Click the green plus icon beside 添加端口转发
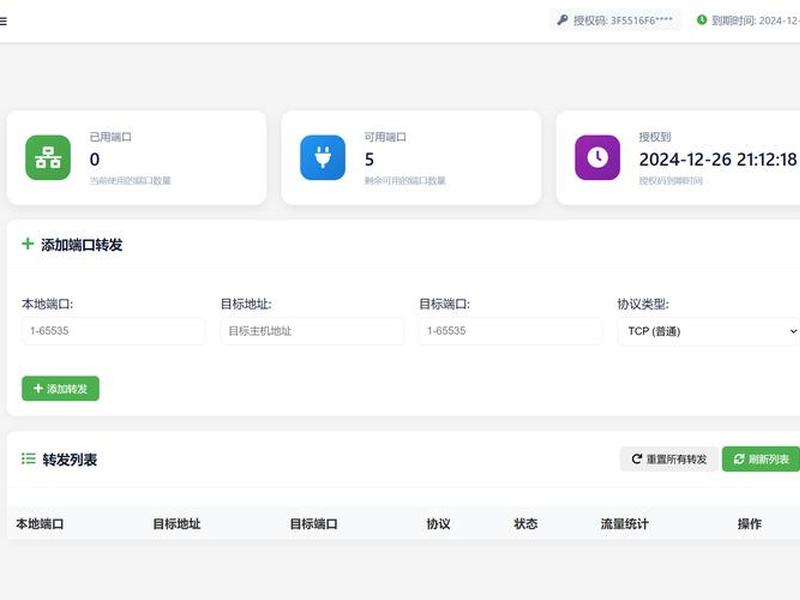Viewport: 800px width, 600px height. [x=28, y=244]
